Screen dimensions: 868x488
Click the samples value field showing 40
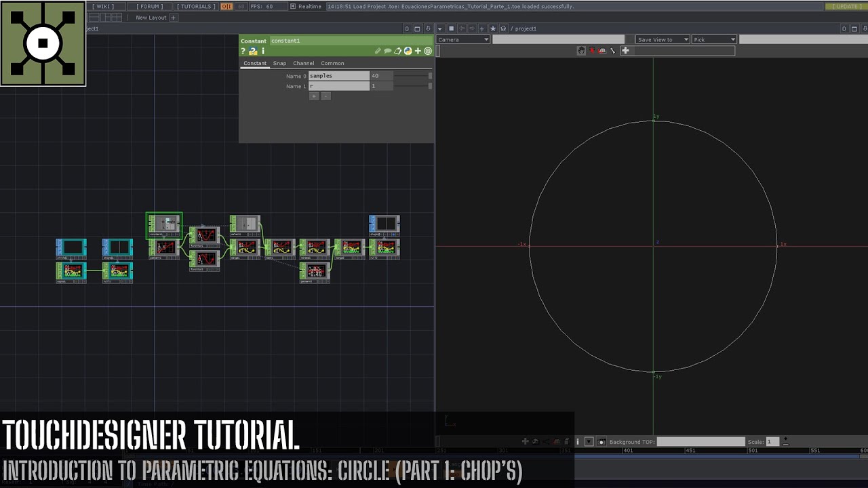tap(382, 76)
